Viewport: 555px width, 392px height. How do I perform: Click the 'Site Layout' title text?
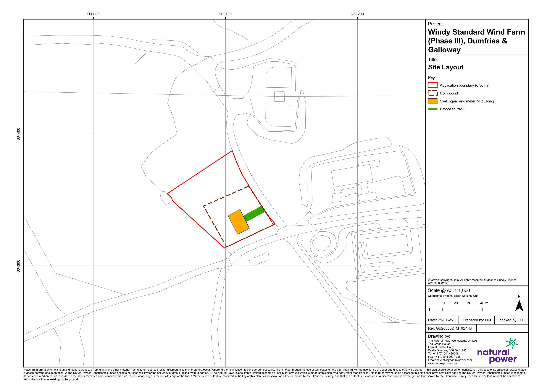pyautogui.click(x=446, y=67)
